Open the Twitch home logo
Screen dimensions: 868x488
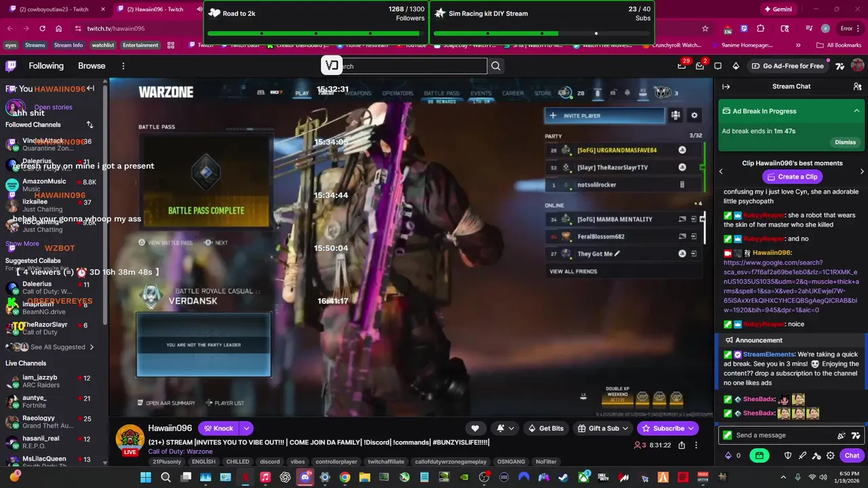tap(11, 66)
